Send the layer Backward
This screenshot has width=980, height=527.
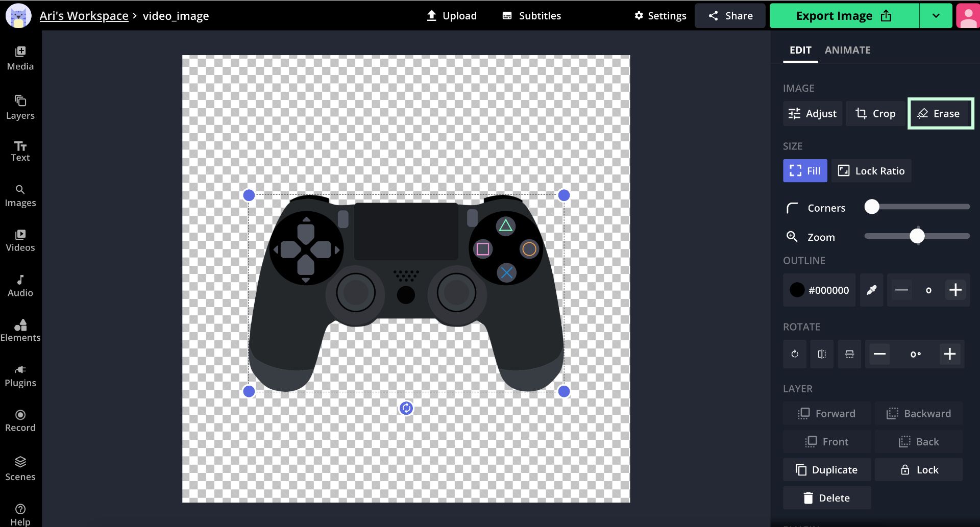pos(919,413)
